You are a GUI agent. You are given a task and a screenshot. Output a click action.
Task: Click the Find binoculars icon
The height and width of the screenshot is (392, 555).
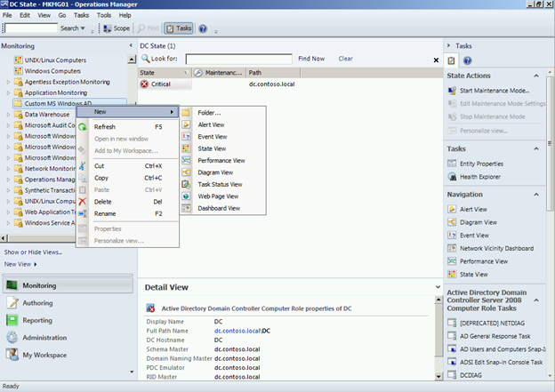point(141,28)
